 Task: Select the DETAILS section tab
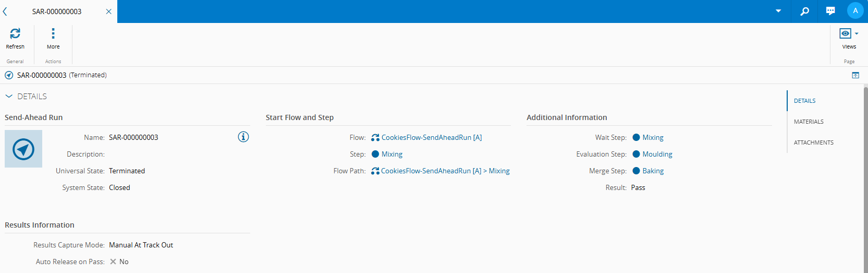(804, 101)
